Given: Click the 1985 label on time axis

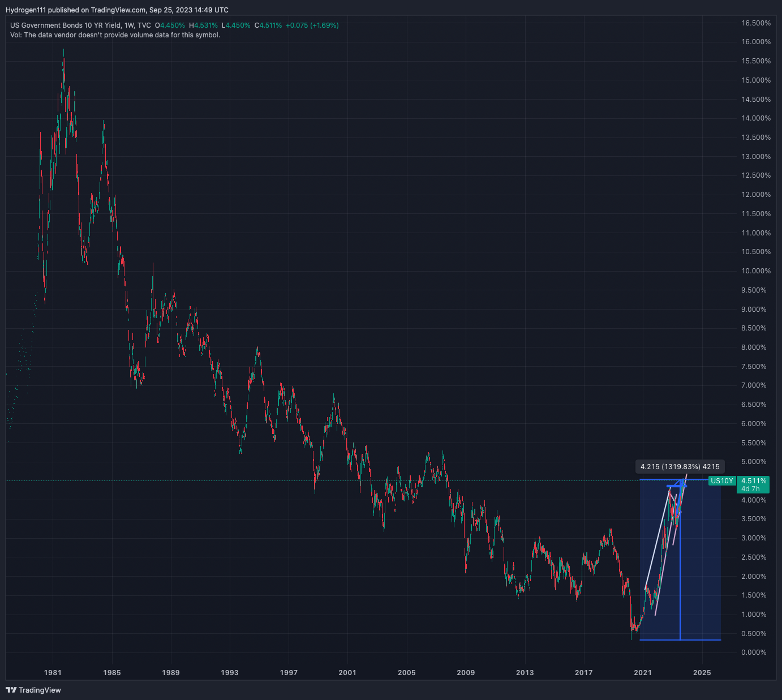Looking at the screenshot, I should coord(112,673).
